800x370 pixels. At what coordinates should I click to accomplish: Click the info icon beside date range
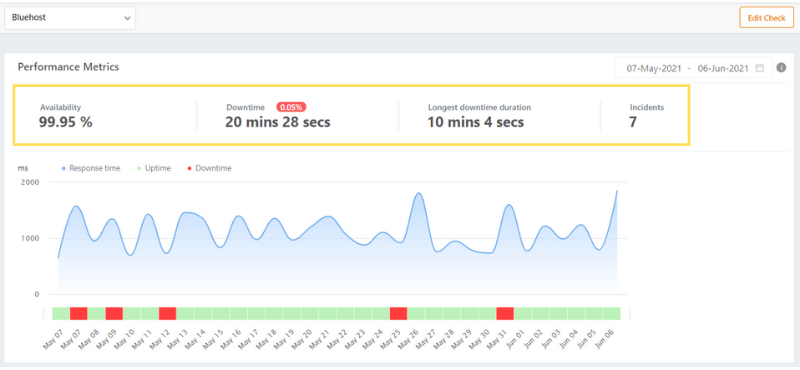tap(781, 68)
